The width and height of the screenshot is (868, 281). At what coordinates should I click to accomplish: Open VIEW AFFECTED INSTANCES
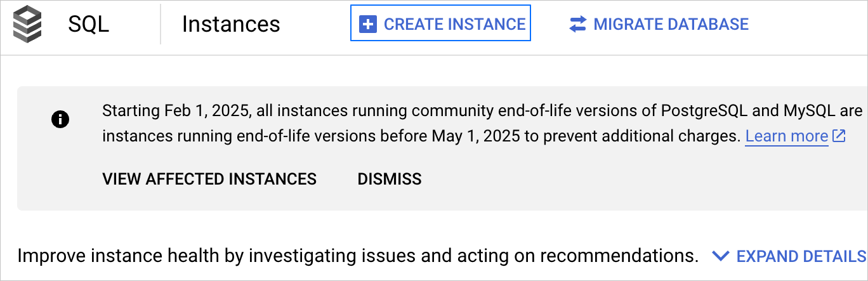point(209,179)
